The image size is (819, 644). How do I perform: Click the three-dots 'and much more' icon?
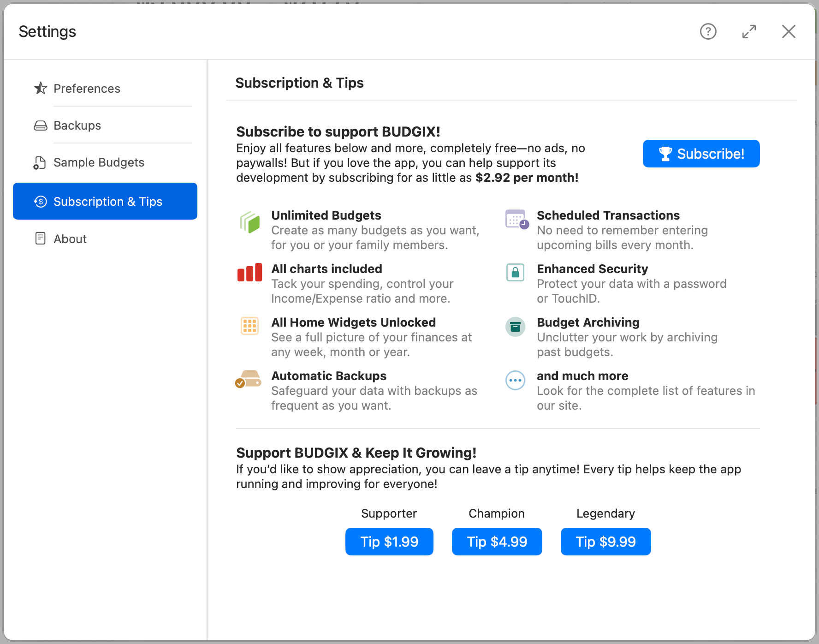click(516, 381)
